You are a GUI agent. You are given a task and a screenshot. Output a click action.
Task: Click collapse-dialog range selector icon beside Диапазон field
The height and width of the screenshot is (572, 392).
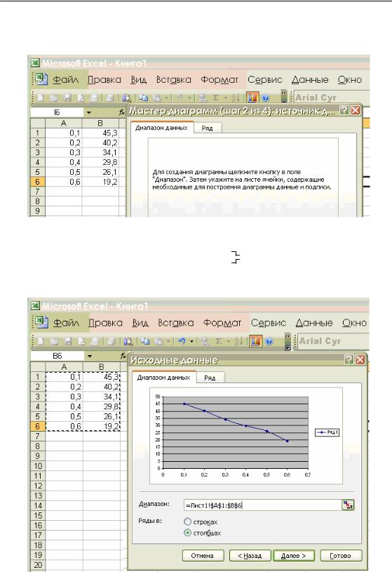coord(348,505)
